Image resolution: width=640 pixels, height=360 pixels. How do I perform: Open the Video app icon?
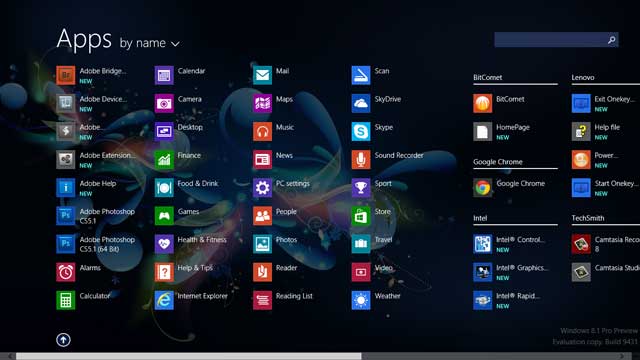click(361, 272)
